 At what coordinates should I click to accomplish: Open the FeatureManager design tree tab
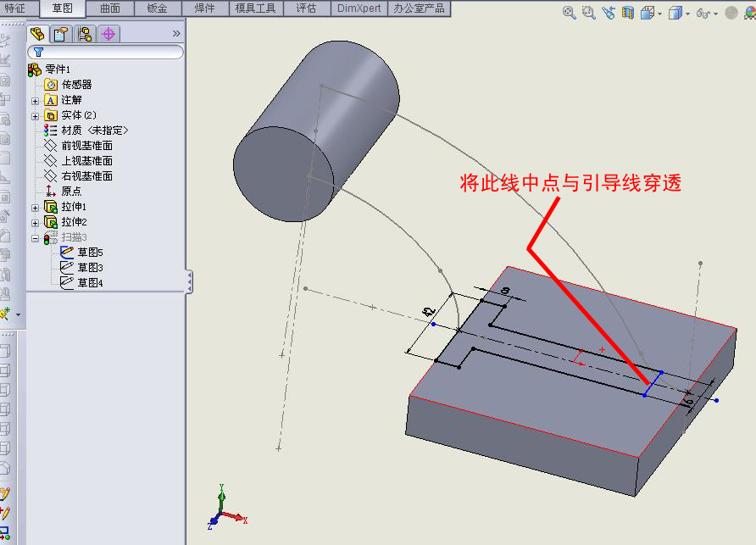click(x=37, y=34)
